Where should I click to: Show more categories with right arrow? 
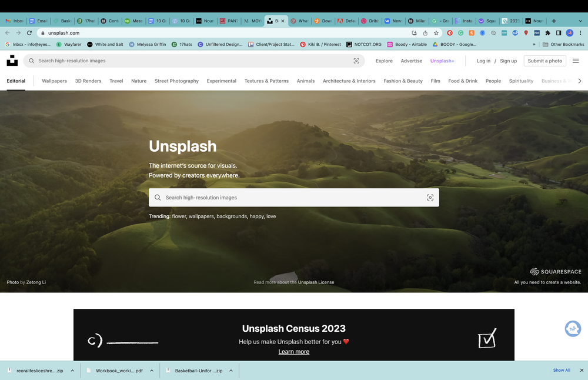coord(580,81)
